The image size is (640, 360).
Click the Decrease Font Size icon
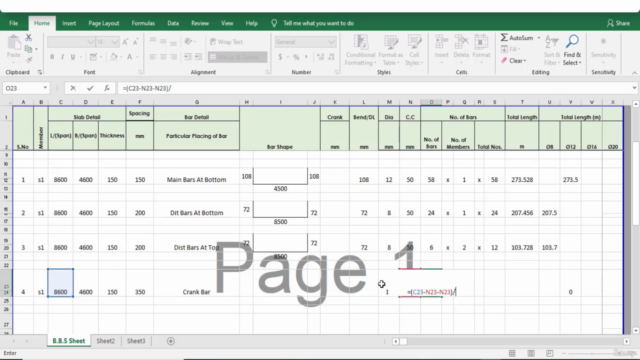(136, 42)
